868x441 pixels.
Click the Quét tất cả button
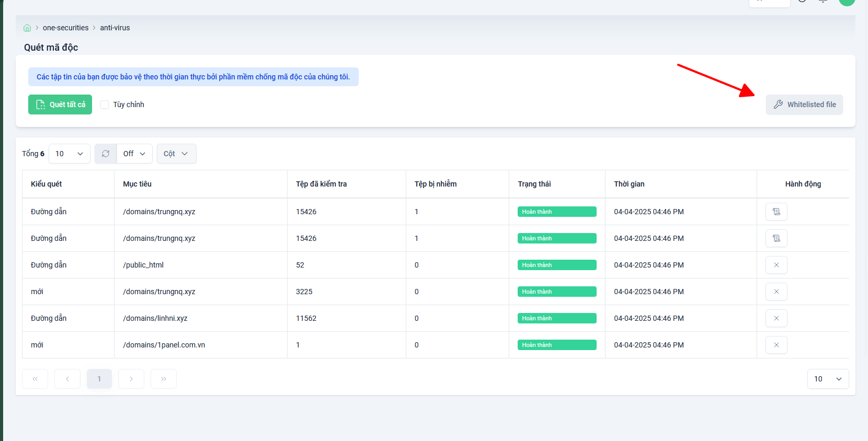point(60,105)
